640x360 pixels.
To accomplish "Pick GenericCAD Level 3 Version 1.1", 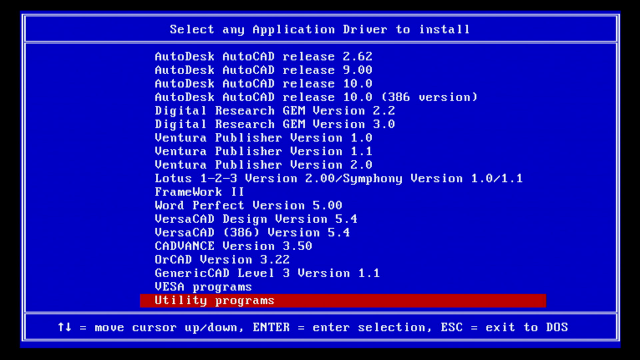I will click(267, 273).
